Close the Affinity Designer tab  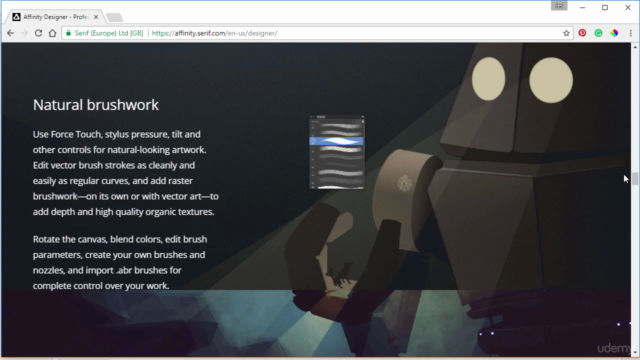coord(96,17)
